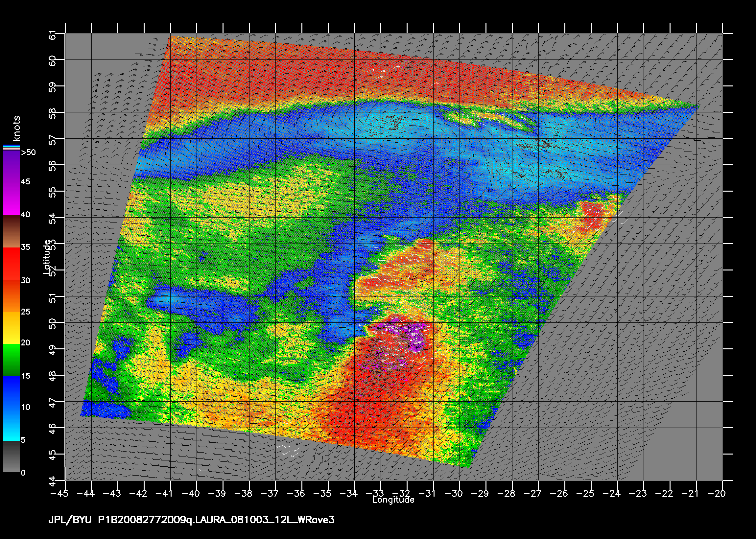This screenshot has width=756, height=539.
Task: Click the '−20' longitude tick label
Action: [x=717, y=494]
